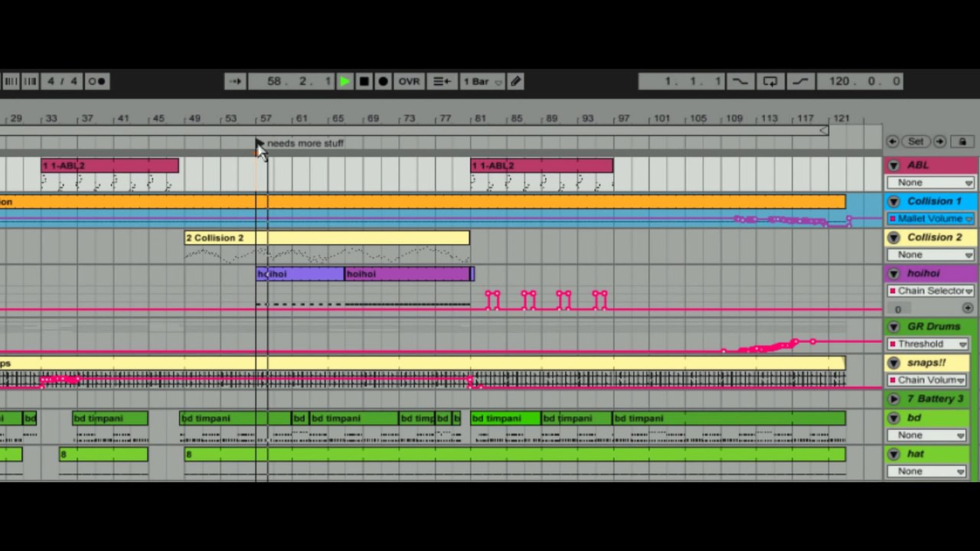
Task: Jump to previous locator arrow
Action: 893,142
